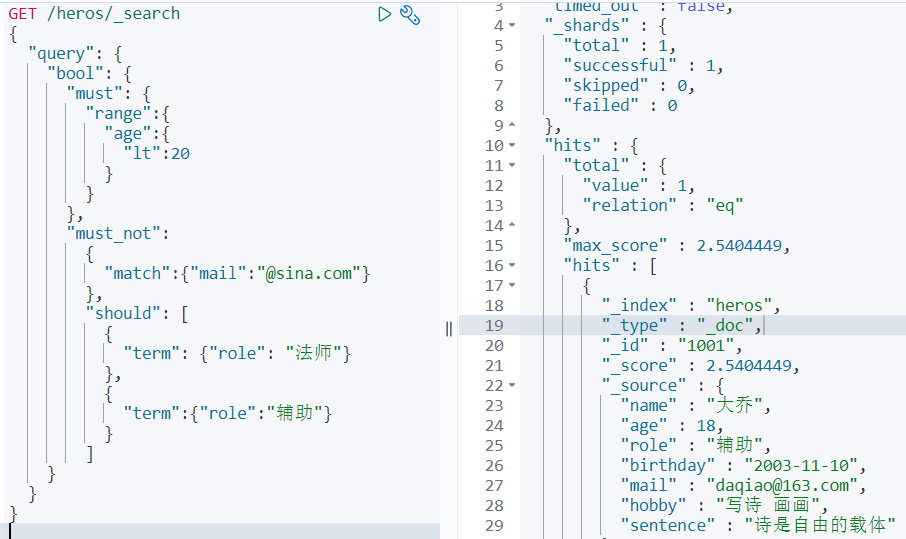The width and height of the screenshot is (906, 539).
Task: Click the "name" : "大乔" line
Action: click(696, 405)
